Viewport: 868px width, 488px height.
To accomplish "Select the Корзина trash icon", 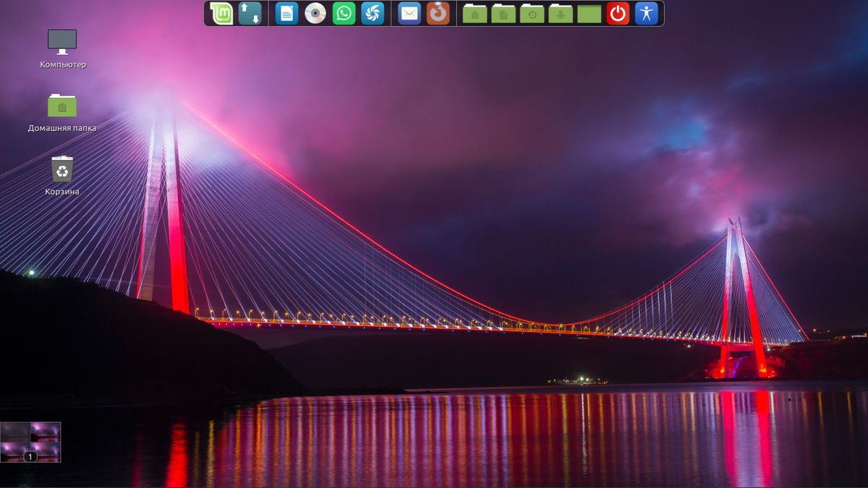I will (x=62, y=176).
